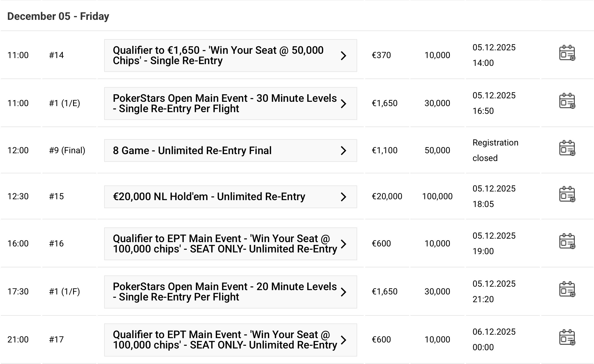Add event #16 EPT Qualifier to calendar
594x364 pixels.
[x=567, y=242]
